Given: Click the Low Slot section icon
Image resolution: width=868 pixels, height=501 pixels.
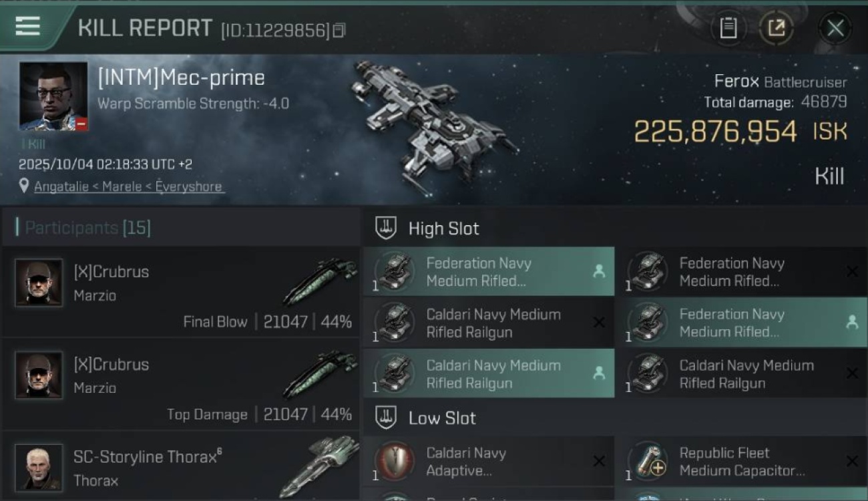Looking at the screenshot, I should pos(386,418).
